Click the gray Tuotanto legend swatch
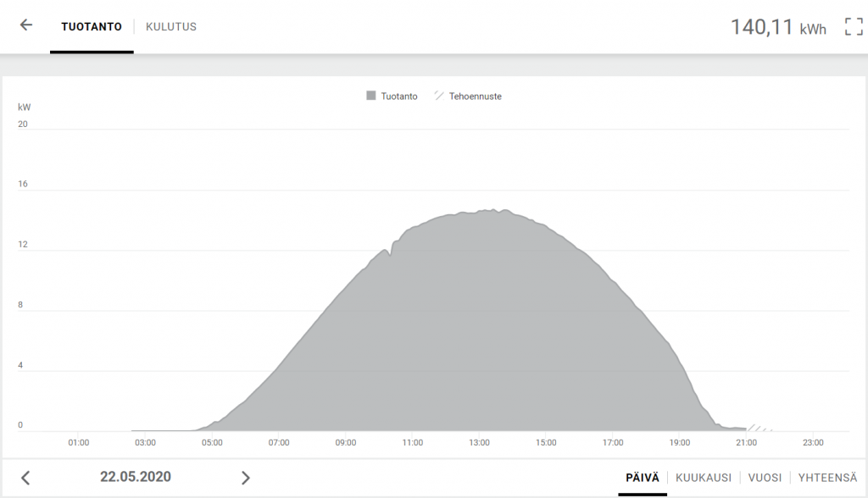The width and height of the screenshot is (868, 498). [x=371, y=97]
